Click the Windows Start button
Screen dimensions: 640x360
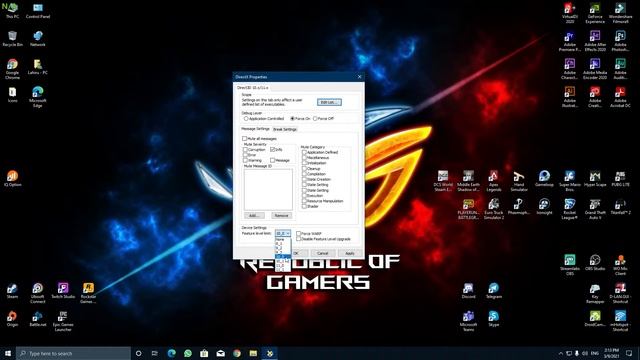coord(8,353)
